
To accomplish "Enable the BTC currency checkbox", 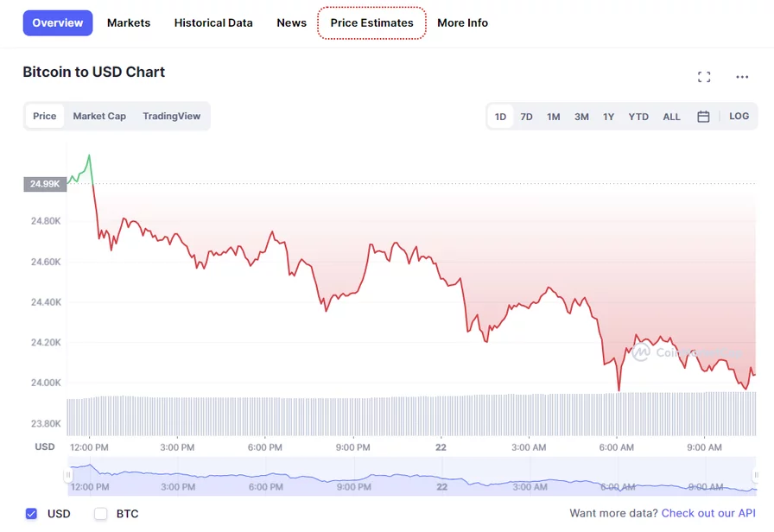I will pyautogui.click(x=101, y=514).
